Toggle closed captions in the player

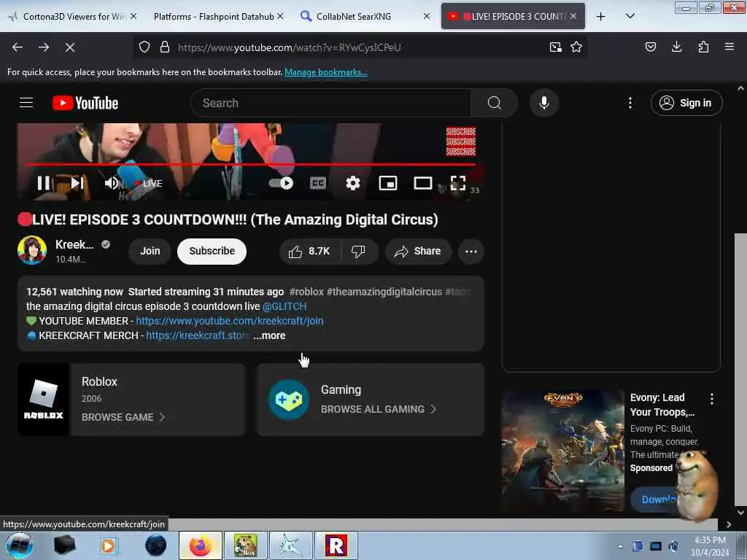pyautogui.click(x=318, y=183)
